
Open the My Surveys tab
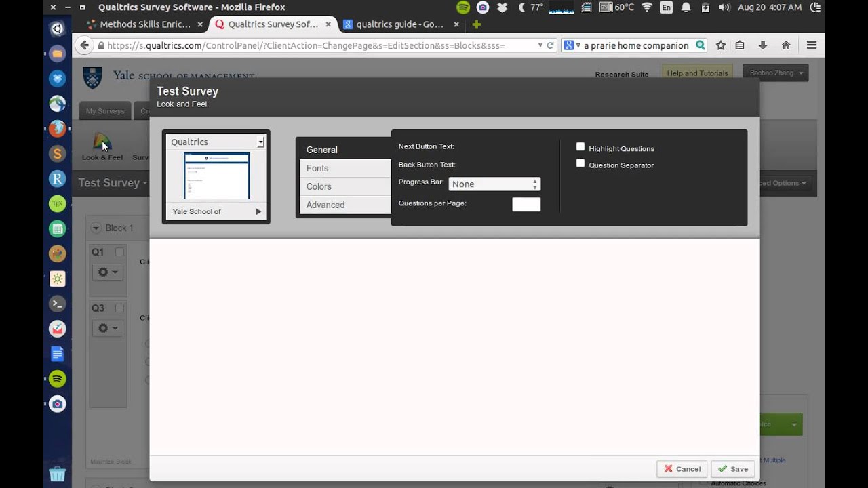[x=105, y=110]
